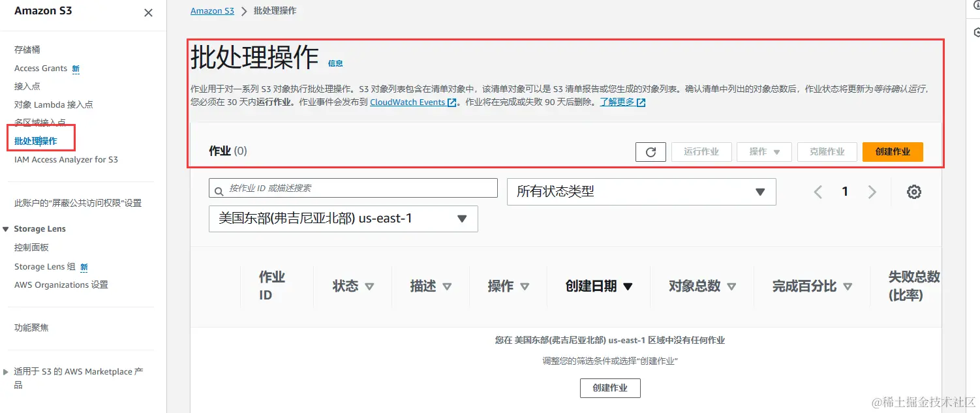Image resolution: width=980 pixels, height=413 pixels.
Task: Open the table settings gear icon
Action: [914, 192]
